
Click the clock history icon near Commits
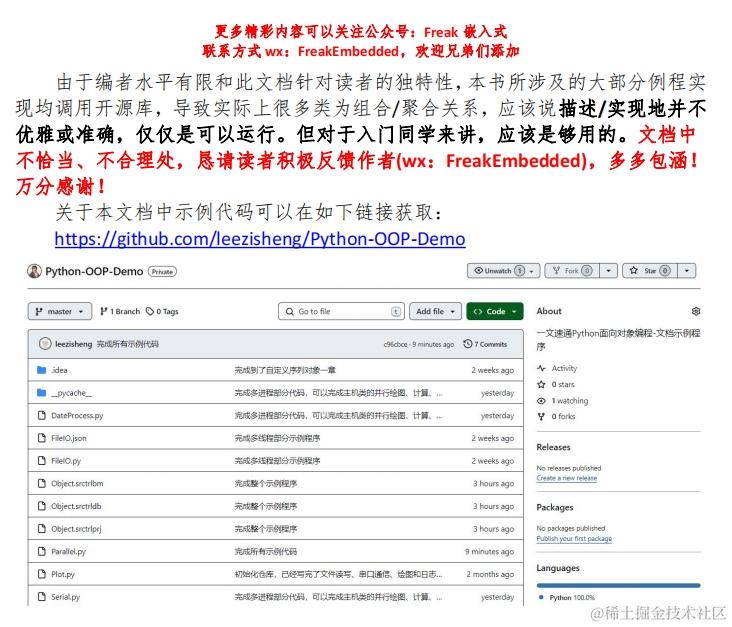(x=467, y=344)
